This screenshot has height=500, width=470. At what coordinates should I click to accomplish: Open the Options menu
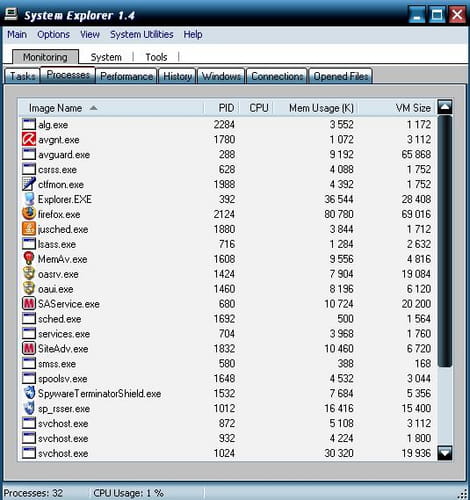coord(53,34)
